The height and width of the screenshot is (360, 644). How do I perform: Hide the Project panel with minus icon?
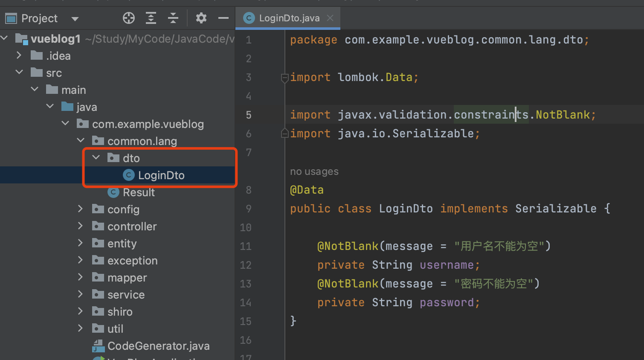pyautogui.click(x=223, y=18)
